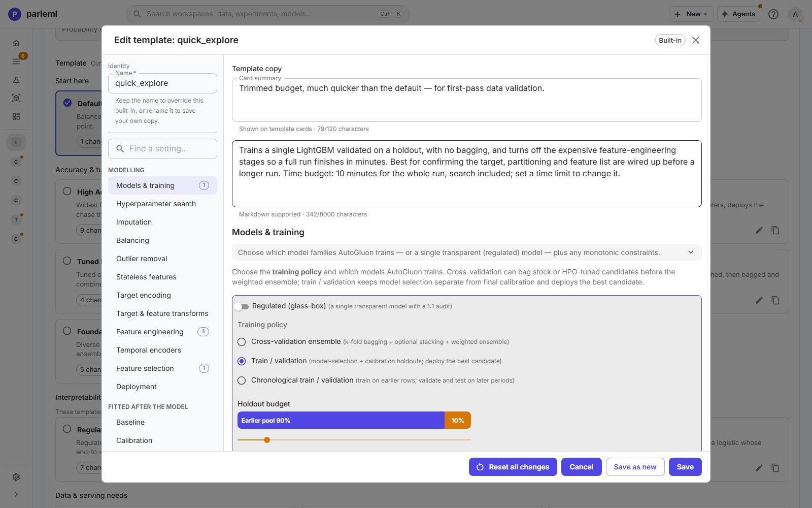Click the Holdout budget slider handle
The width and height of the screenshot is (812, 508).
click(267, 440)
